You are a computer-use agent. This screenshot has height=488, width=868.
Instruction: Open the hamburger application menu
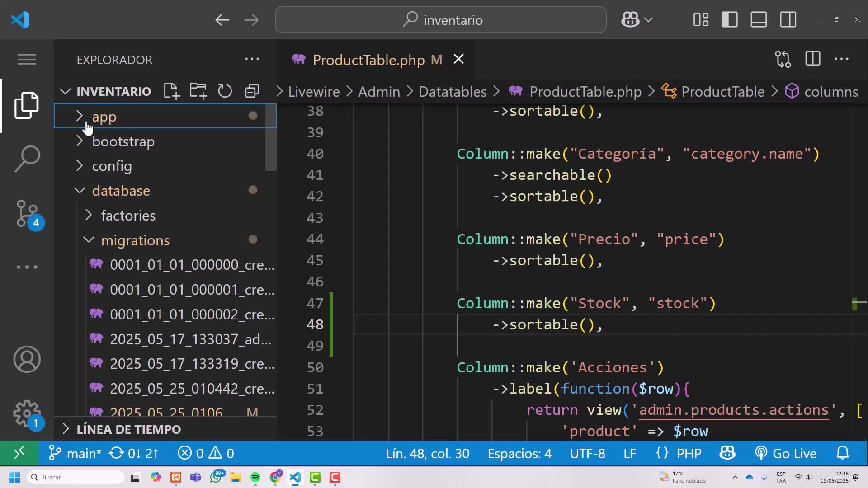coord(27,59)
